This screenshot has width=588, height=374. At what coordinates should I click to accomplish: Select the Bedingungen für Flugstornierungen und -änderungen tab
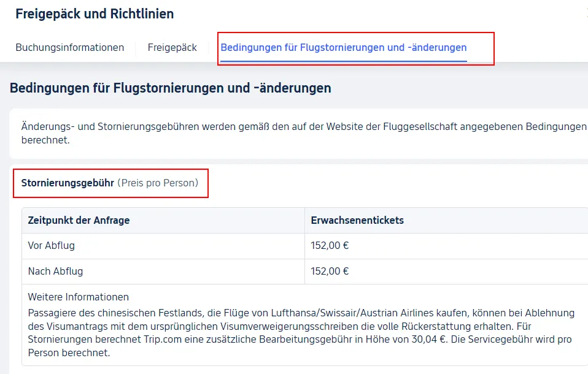pos(343,47)
